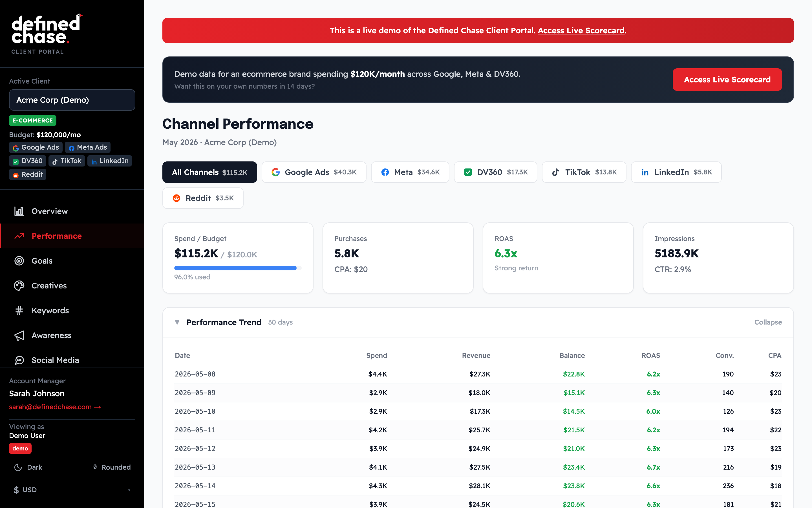This screenshot has height=508, width=812.
Task: Click the TikTok sidebar badge
Action: click(x=67, y=161)
